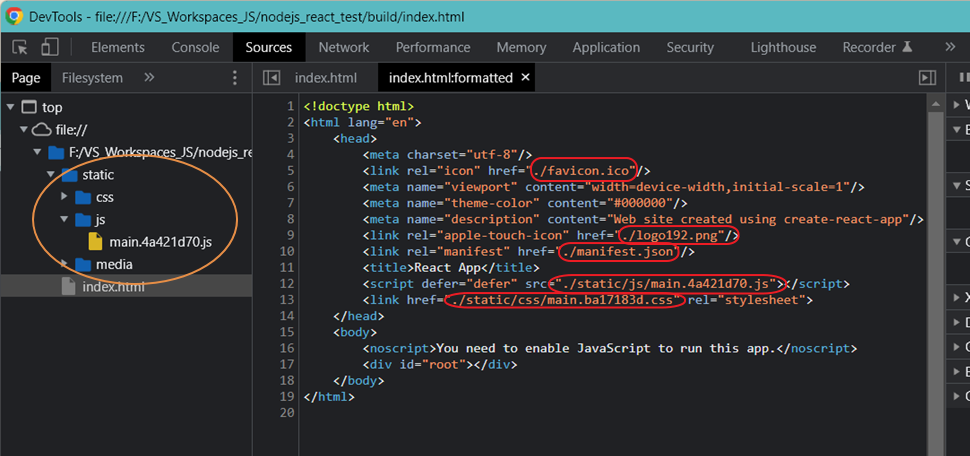Click the React App title text
The image size is (970, 456).
tap(445, 267)
